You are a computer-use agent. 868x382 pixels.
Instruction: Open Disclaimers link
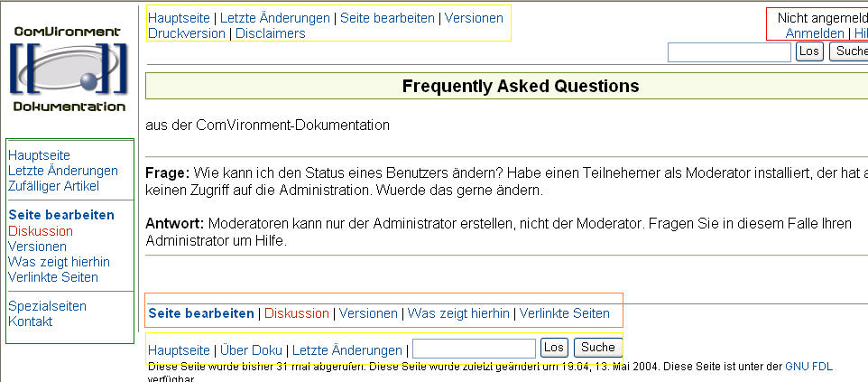(270, 33)
